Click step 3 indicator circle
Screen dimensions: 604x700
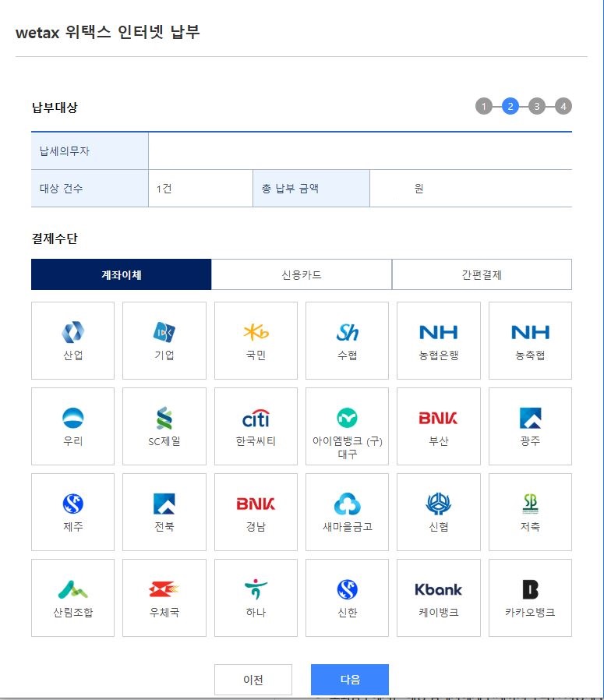tap(537, 106)
